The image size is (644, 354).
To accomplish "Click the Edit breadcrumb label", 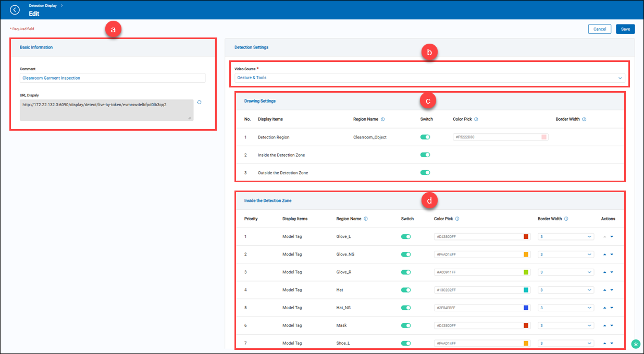I will coord(34,14).
